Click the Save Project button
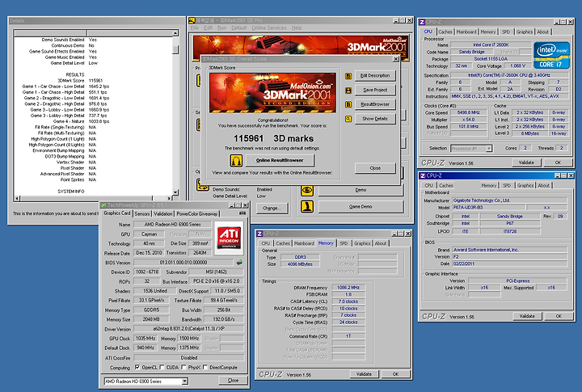Viewport: 582px width, 392px height. pyautogui.click(x=375, y=91)
